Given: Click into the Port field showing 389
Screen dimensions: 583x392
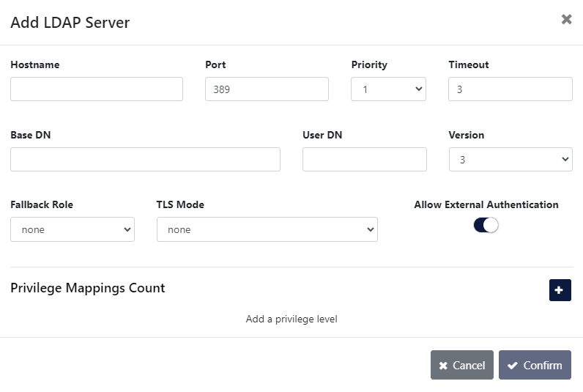Looking at the screenshot, I should point(267,89).
